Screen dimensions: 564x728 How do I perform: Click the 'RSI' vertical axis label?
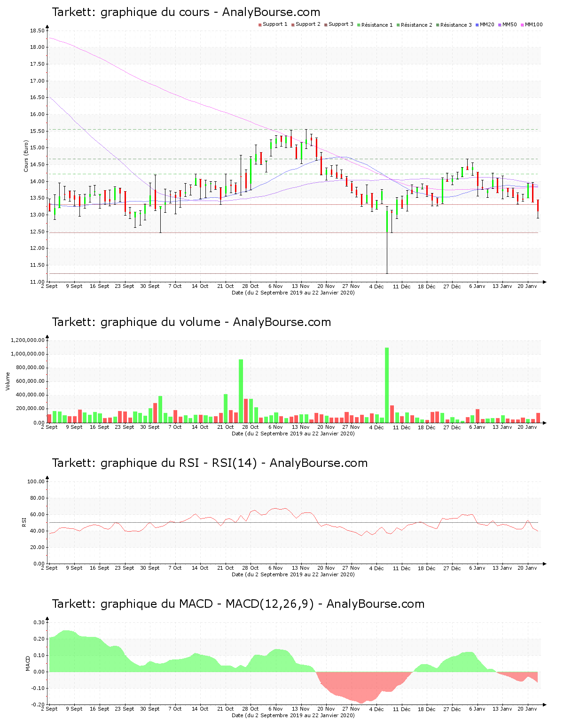coord(24,522)
